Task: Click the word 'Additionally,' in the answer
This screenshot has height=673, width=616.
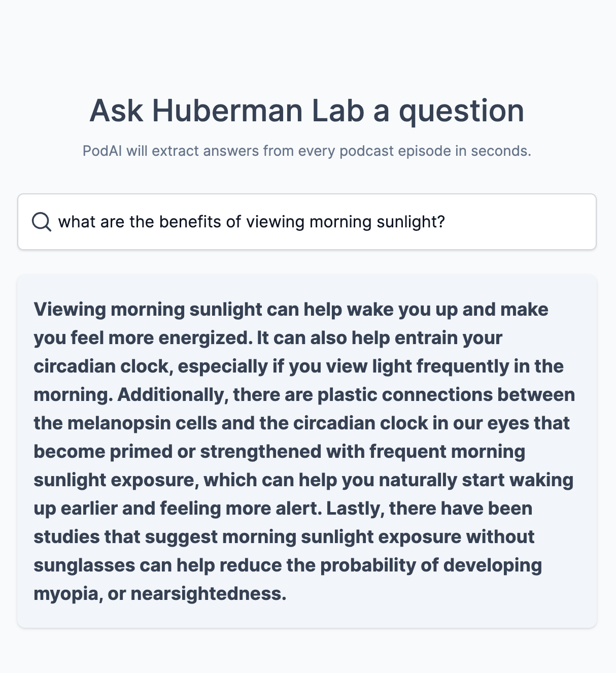Action: (173, 395)
